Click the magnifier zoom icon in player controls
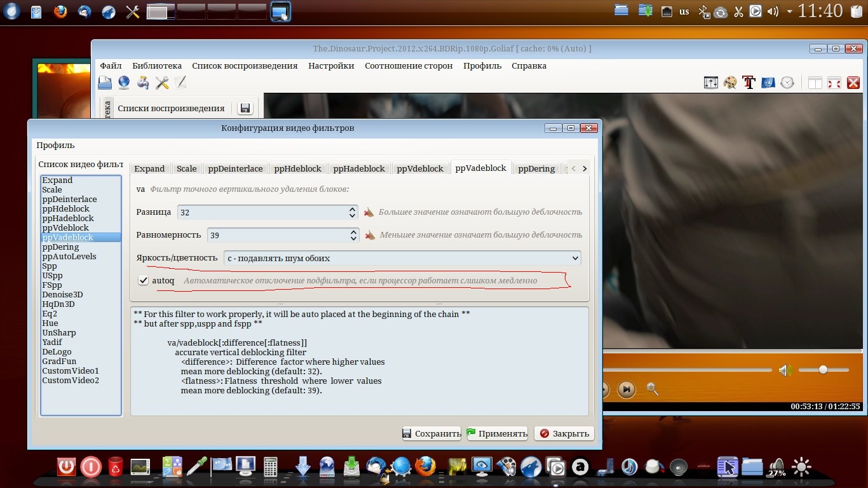 (x=652, y=388)
